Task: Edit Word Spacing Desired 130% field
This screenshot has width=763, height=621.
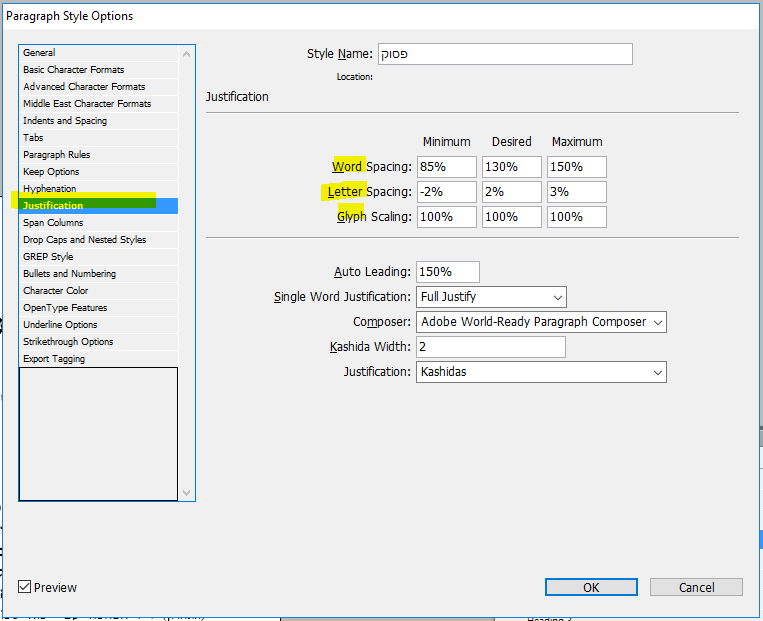Action: pyautogui.click(x=511, y=167)
